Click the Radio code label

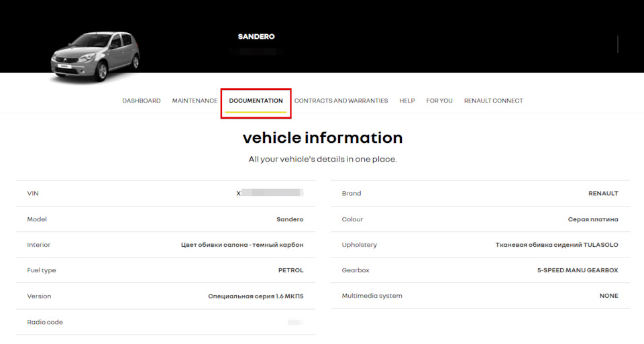coord(45,323)
